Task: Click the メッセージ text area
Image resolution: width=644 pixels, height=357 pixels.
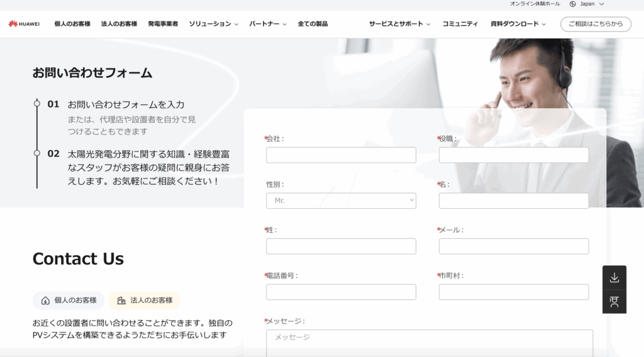Action: pyautogui.click(x=430, y=343)
